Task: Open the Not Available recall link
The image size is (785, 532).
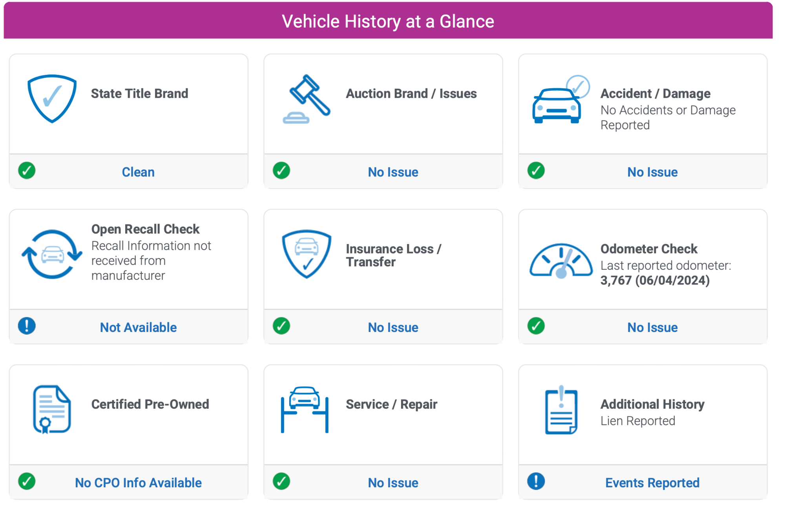Action: (138, 327)
